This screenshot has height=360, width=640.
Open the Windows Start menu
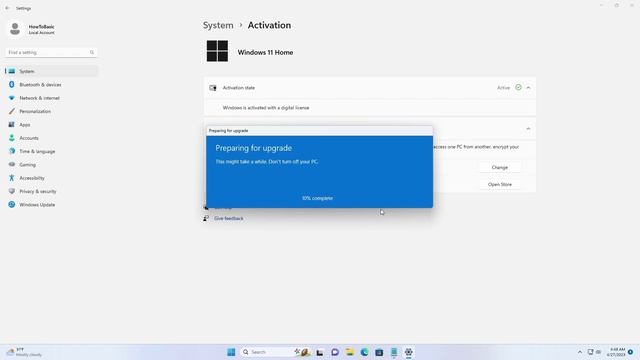pyautogui.click(x=231, y=352)
